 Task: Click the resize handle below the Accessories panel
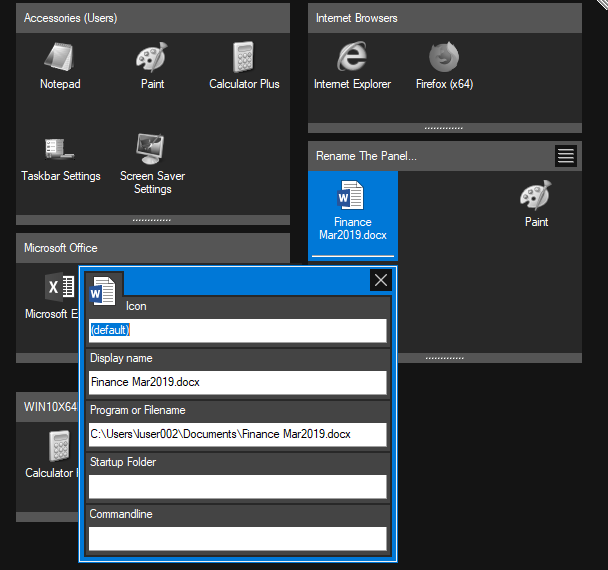click(152, 219)
